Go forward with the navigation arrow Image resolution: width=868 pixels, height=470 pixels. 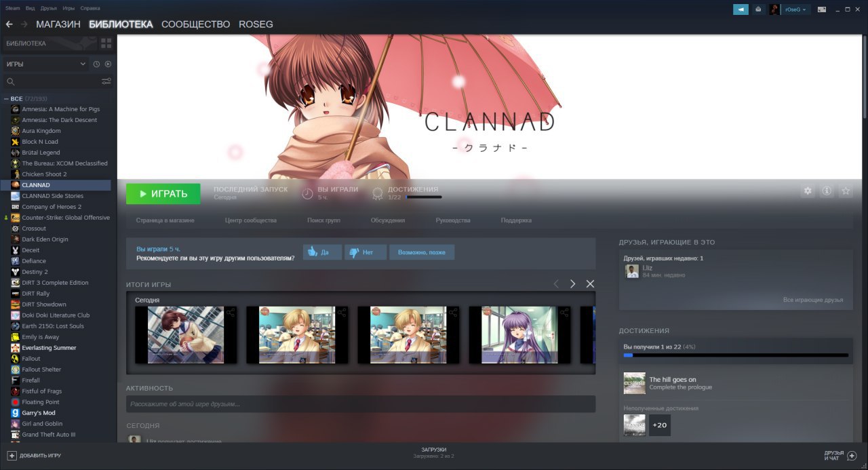(x=24, y=24)
